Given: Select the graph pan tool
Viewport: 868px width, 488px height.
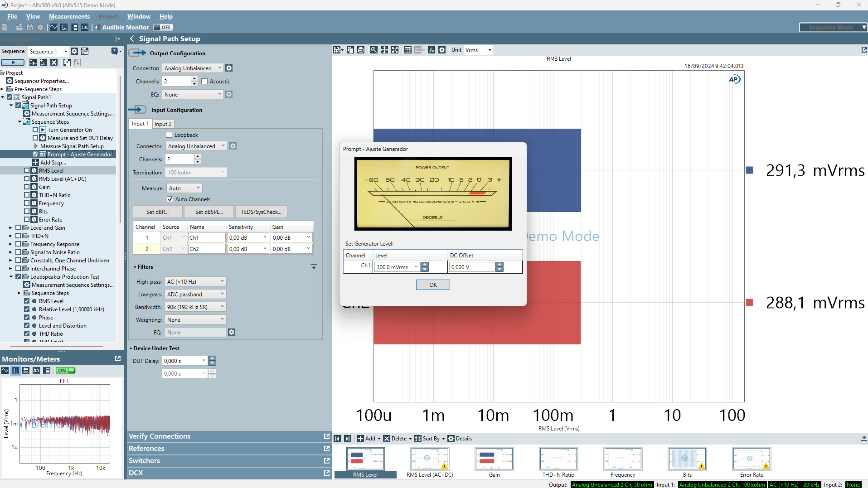Looking at the screenshot, I should point(384,50).
